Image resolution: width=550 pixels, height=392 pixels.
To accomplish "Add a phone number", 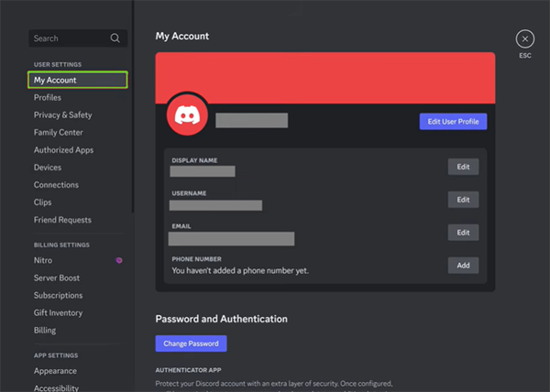I will tap(463, 266).
